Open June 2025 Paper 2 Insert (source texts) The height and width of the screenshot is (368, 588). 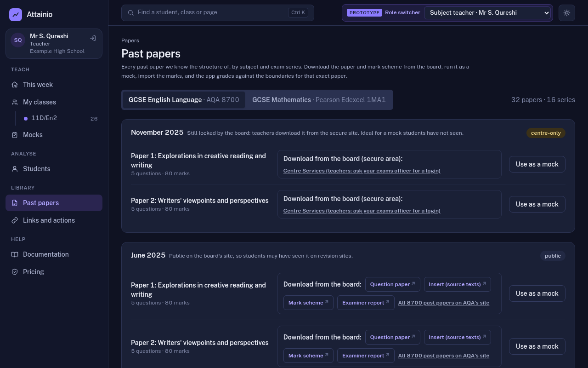pos(458,337)
